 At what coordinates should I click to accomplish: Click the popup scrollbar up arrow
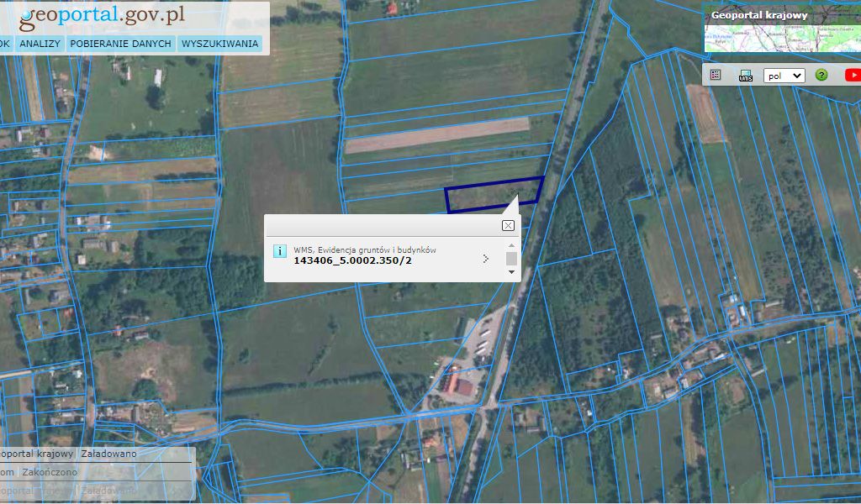click(511, 245)
